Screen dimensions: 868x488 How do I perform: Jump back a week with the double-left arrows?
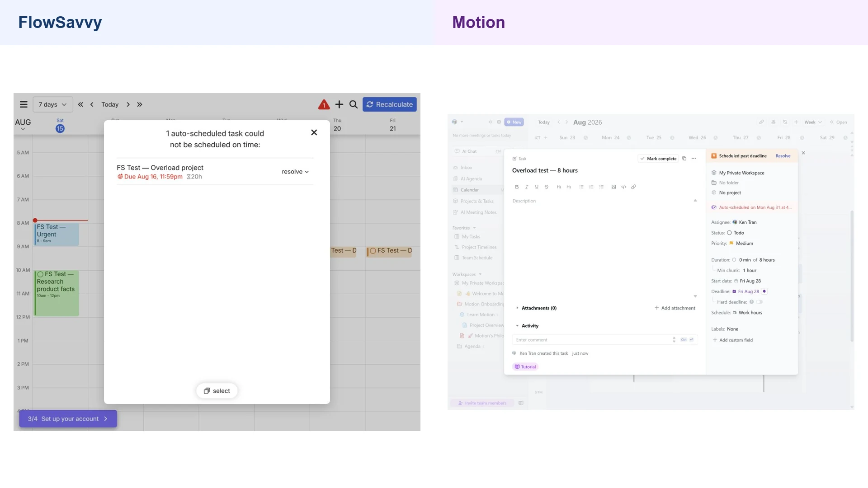(x=80, y=104)
